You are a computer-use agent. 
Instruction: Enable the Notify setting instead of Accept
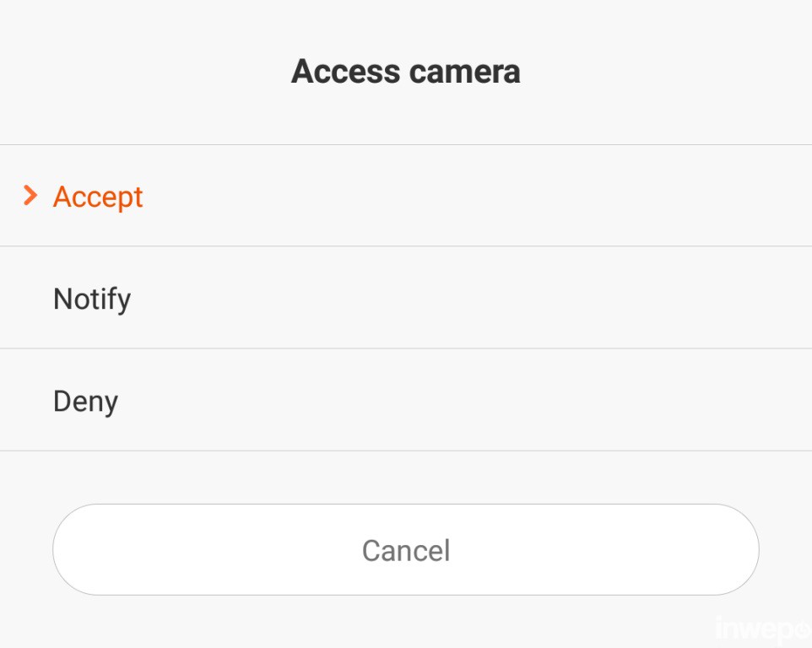click(92, 298)
